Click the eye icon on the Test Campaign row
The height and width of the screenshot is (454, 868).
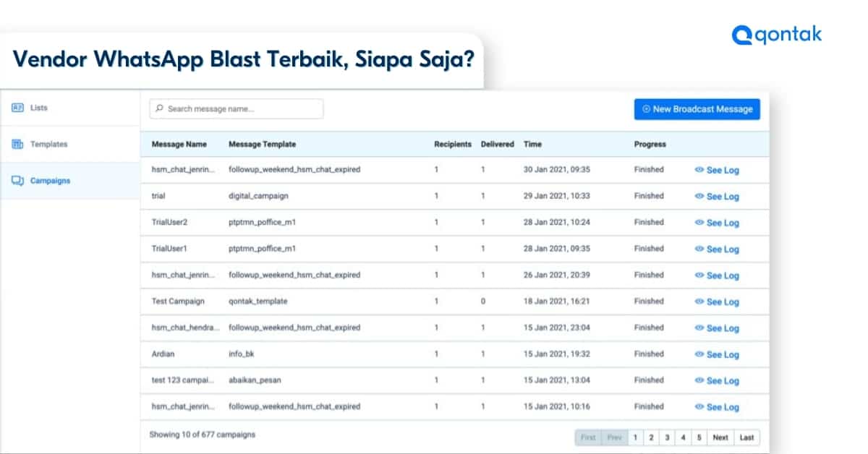[698, 301]
